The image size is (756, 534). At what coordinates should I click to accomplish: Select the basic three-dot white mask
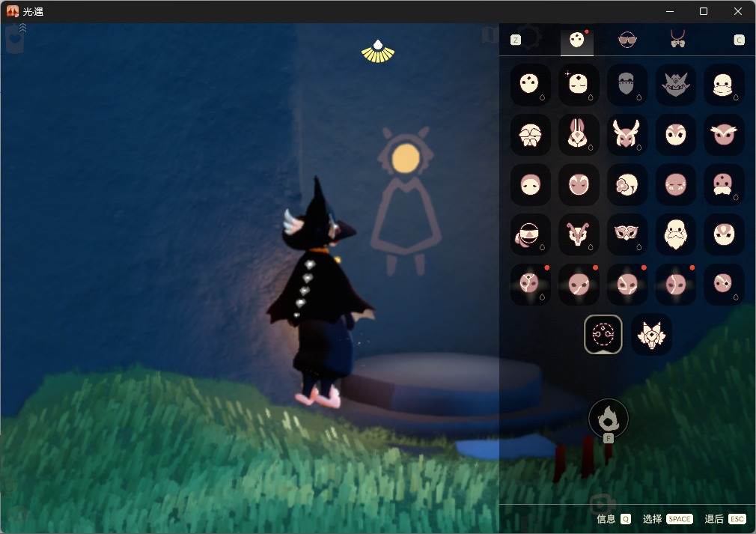[530, 84]
